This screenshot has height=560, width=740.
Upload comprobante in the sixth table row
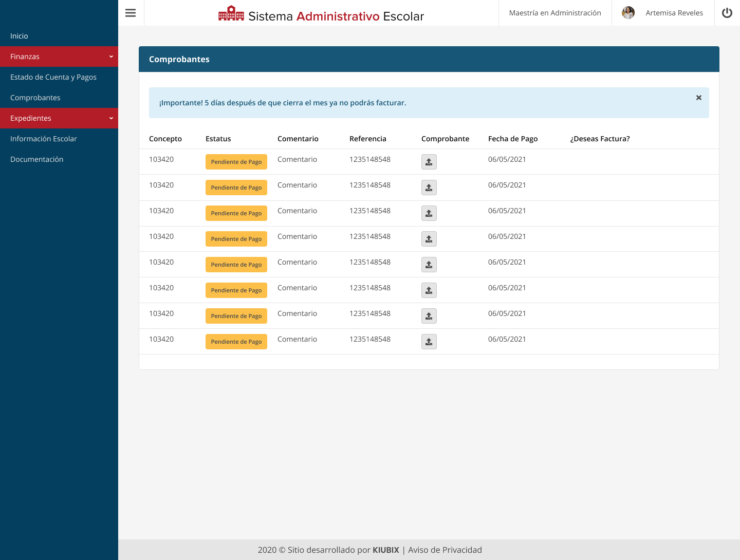click(x=429, y=290)
